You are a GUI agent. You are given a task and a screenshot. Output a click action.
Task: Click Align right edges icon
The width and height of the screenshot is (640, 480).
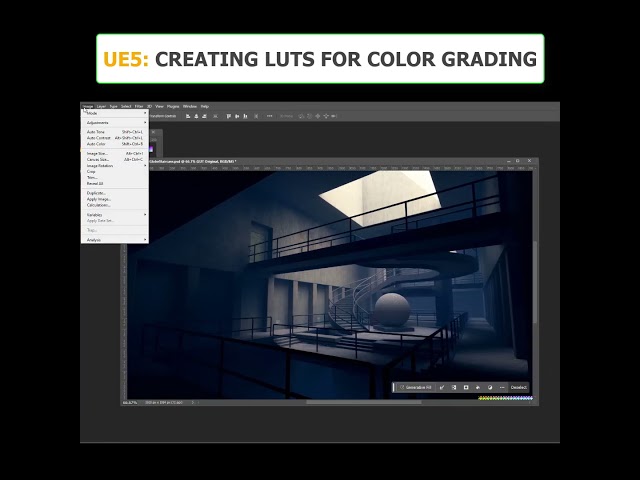[x=204, y=116]
